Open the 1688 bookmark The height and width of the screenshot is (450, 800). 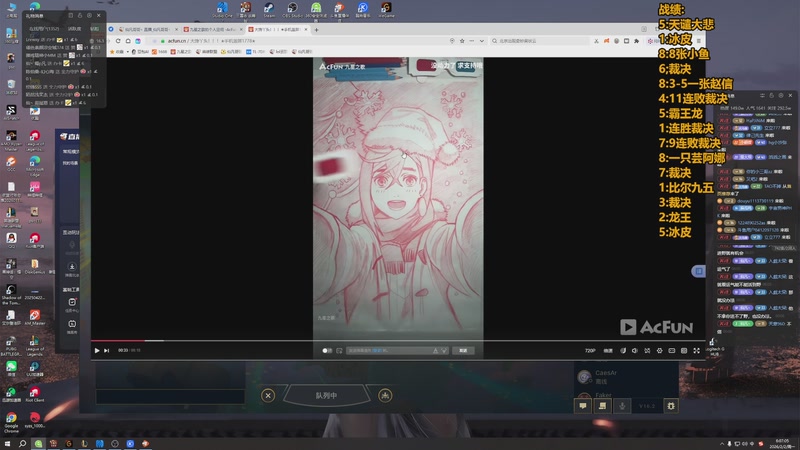tap(159, 52)
